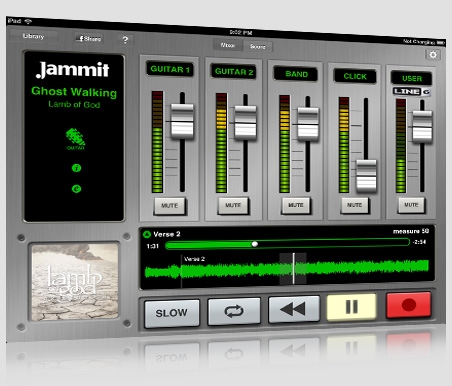Click the measure 58 indicator

(x=411, y=231)
